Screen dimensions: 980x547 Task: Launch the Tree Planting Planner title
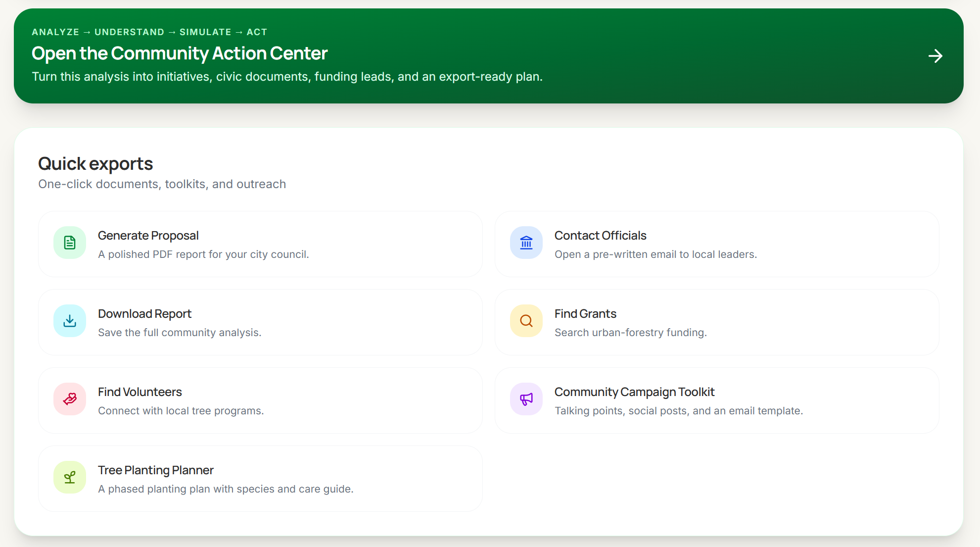[156, 470]
